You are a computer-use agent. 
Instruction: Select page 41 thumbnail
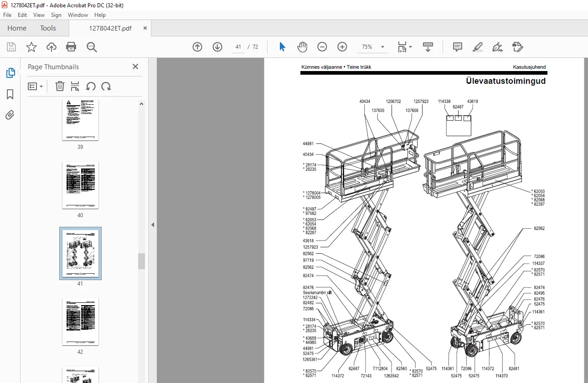(80, 253)
